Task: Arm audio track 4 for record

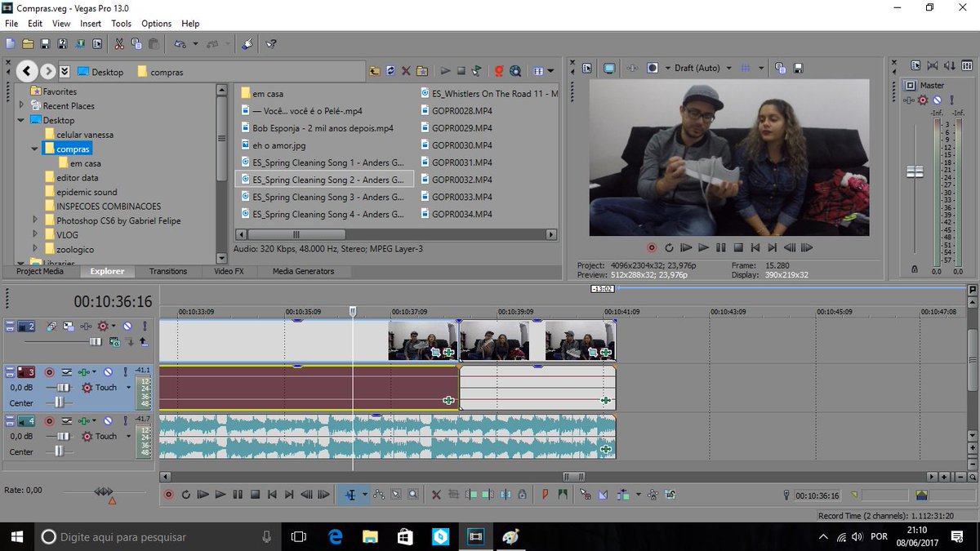Action: 50,421
